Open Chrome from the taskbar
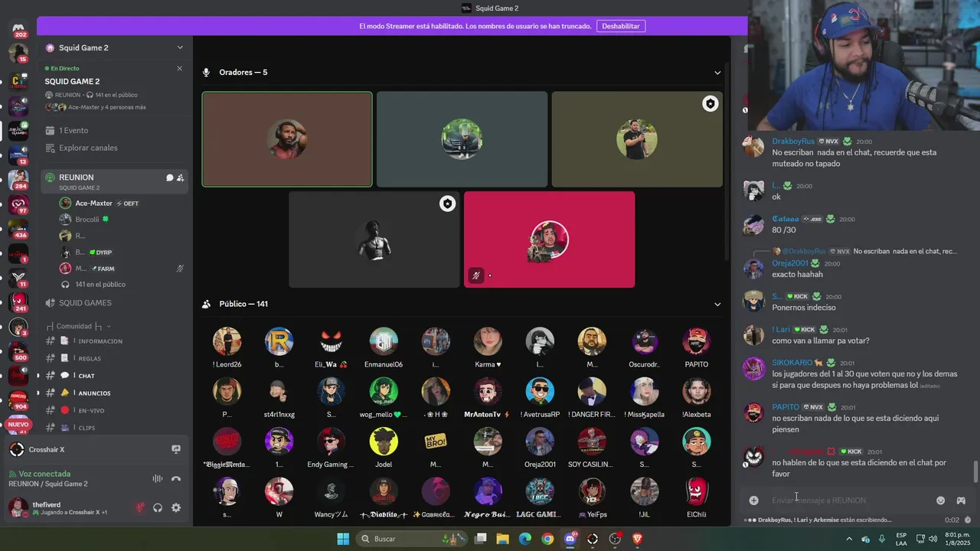The width and height of the screenshot is (980, 551). [547, 539]
